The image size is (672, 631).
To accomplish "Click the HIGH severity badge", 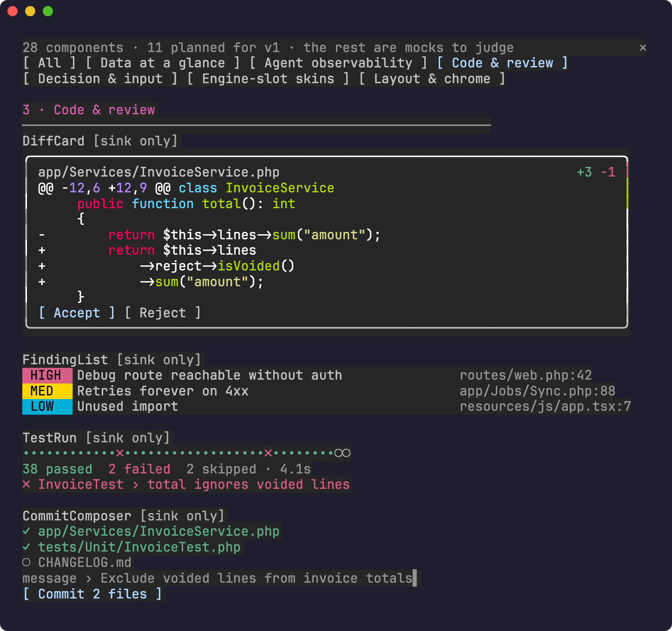I will click(47, 375).
